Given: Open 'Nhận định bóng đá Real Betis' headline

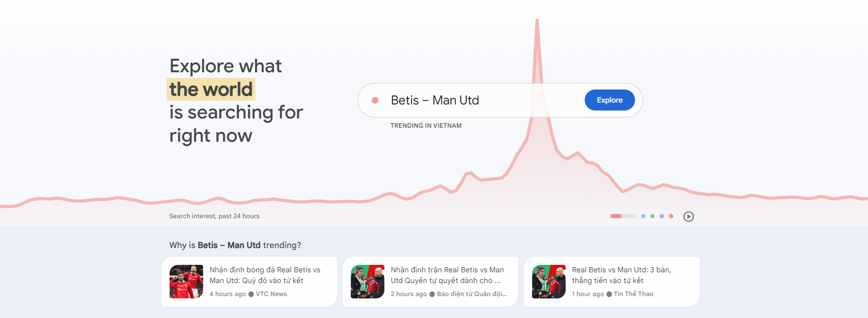Looking at the screenshot, I should tap(265, 275).
